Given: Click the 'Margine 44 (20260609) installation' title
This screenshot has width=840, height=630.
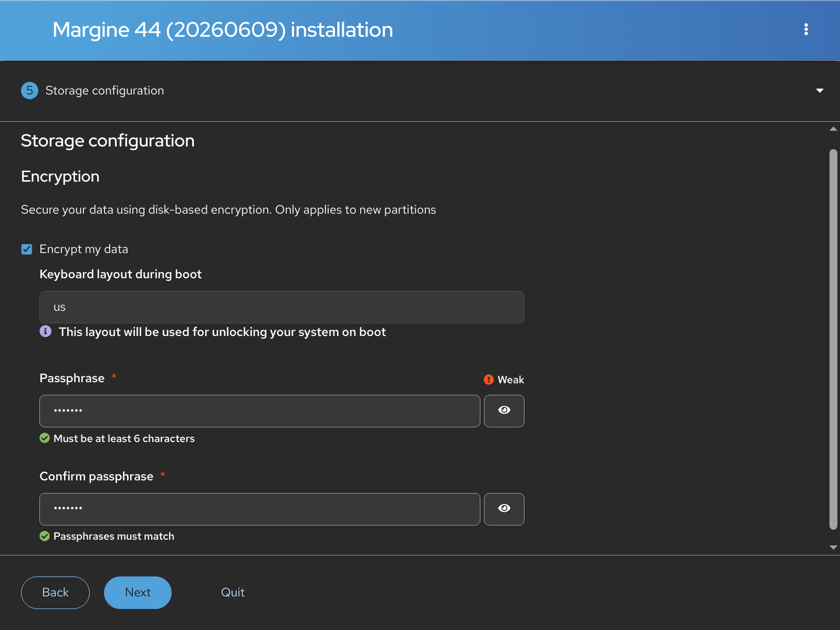Looking at the screenshot, I should point(223,30).
